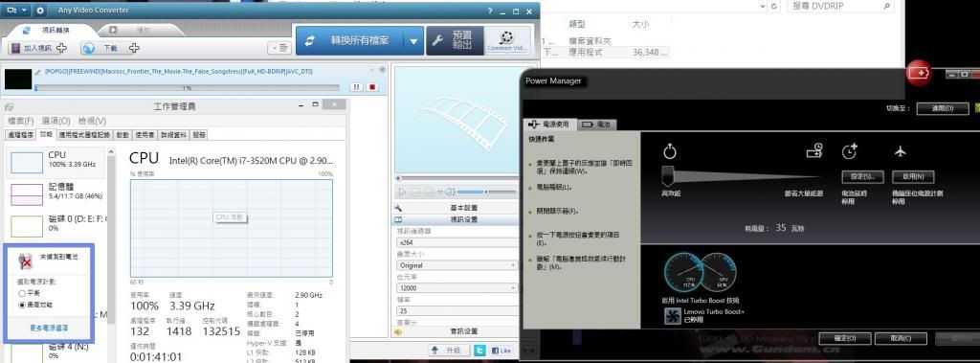Open Any Video Converter settings gear
The height and width of the screenshot is (363, 980).
[x=40, y=11]
